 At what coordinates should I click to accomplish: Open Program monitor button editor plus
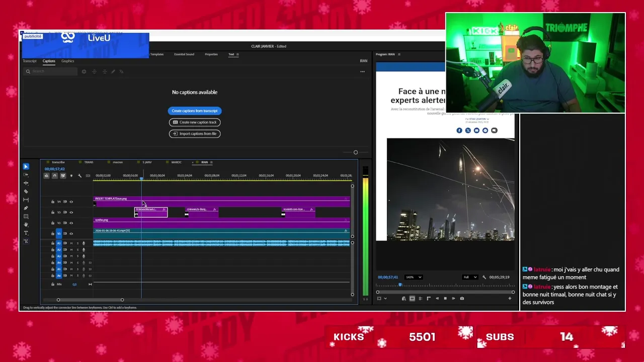point(510,298)
